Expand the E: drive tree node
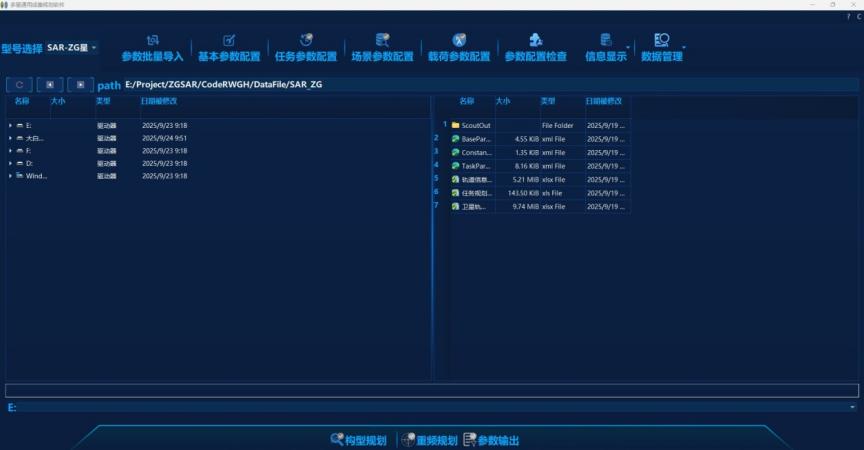The width and height of the screenshot is (864, 450). click(x=10, y=125)
